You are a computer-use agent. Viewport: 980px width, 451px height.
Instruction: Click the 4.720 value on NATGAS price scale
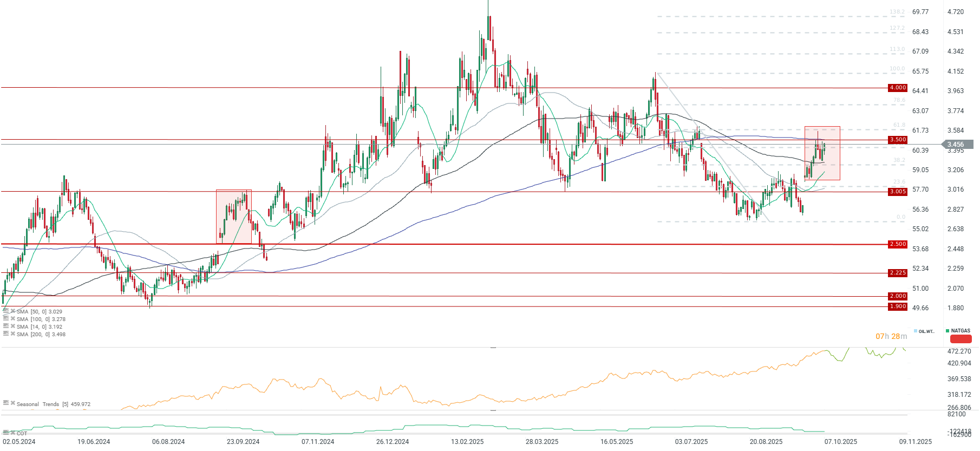click(956, 12)
